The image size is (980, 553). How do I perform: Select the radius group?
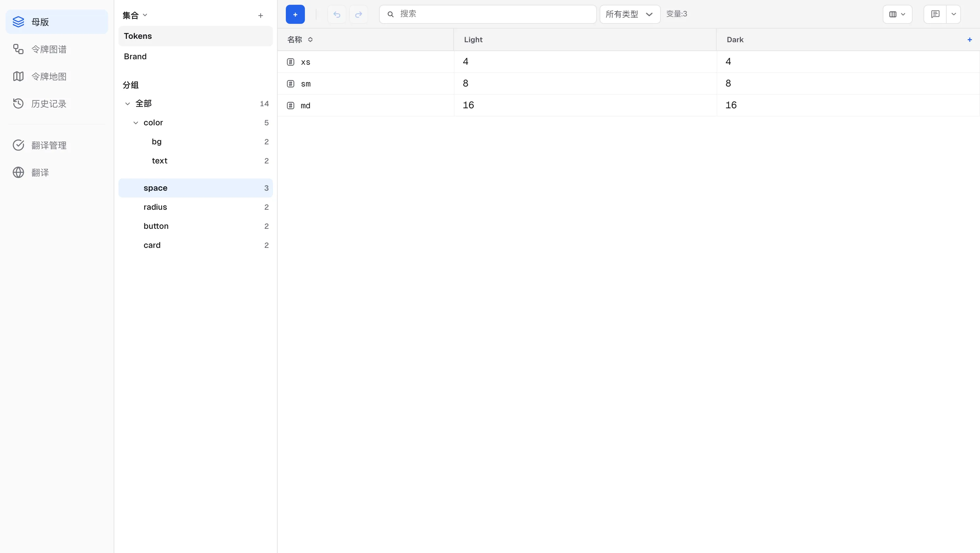coord(196,207)
